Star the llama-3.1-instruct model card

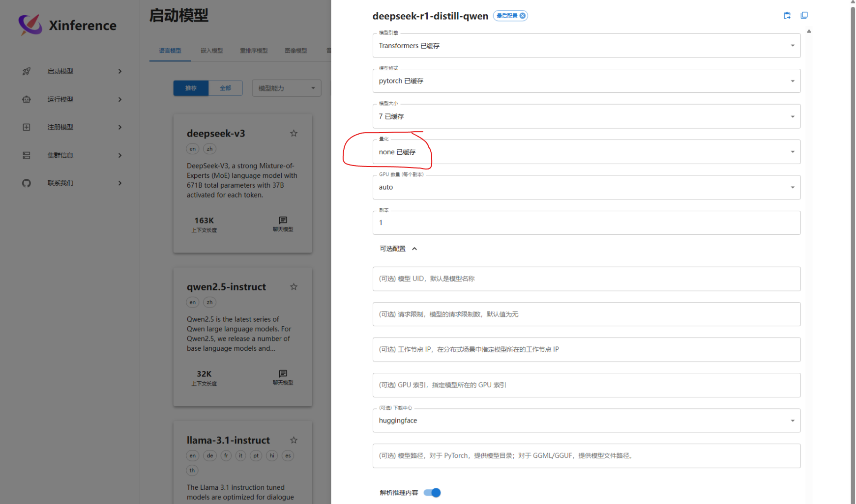click(294, 440)
